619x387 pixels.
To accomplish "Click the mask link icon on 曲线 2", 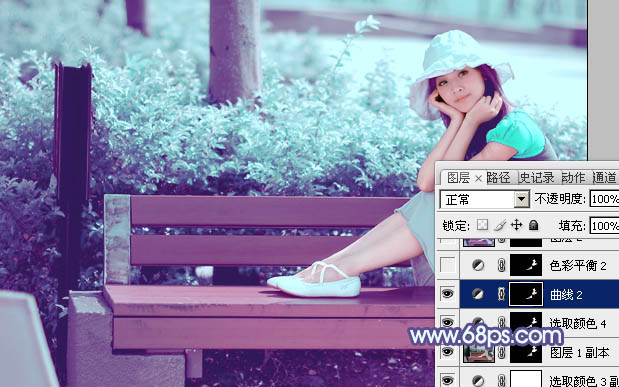I will [x=501, y=294].
